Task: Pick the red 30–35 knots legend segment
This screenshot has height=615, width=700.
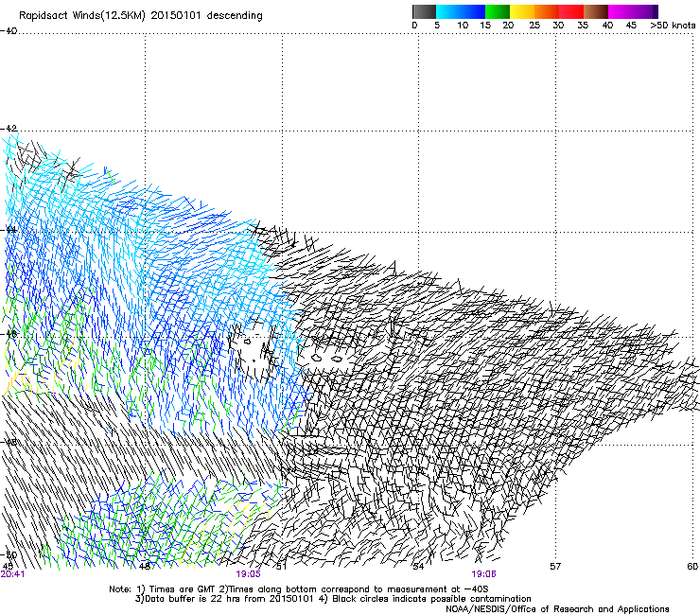Action: (571, 11)
